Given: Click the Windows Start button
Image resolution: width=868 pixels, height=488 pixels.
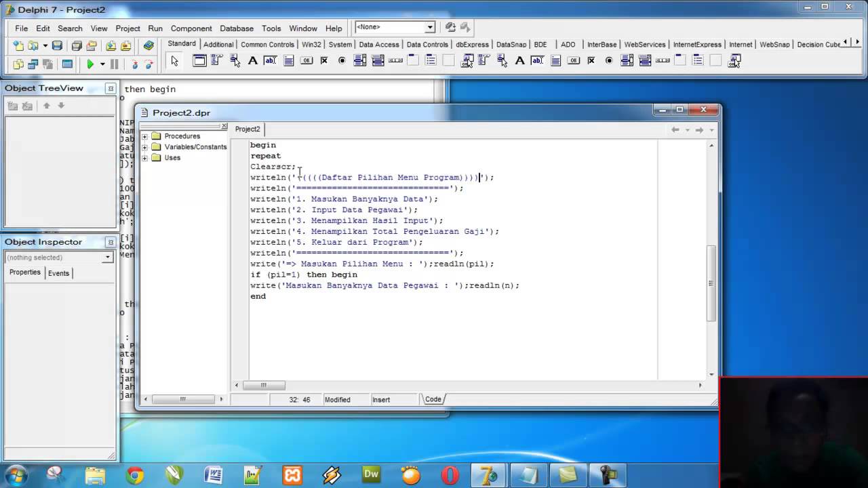Looking at the screenshot, I should (16, 474).
